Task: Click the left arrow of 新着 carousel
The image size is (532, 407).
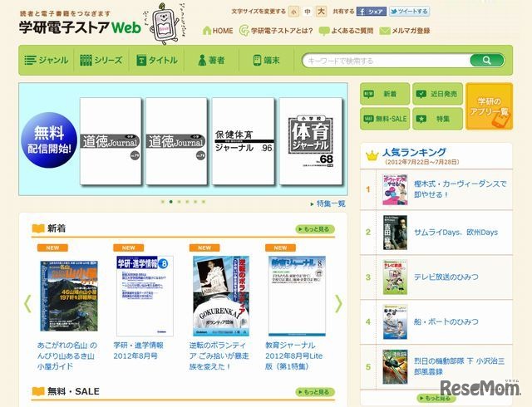Action: pyautogui.click(x=27, y=303)
